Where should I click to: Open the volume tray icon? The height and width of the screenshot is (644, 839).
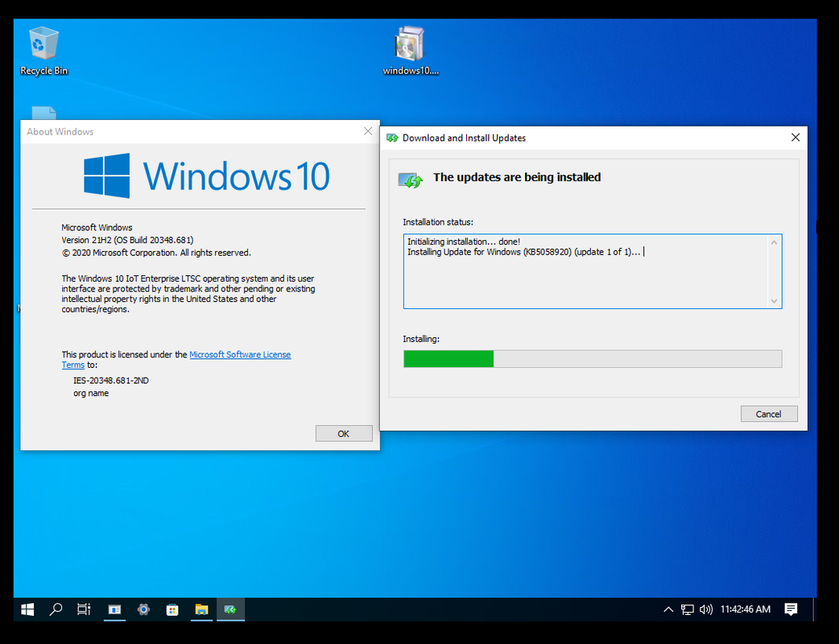click(x=706, y=609)
